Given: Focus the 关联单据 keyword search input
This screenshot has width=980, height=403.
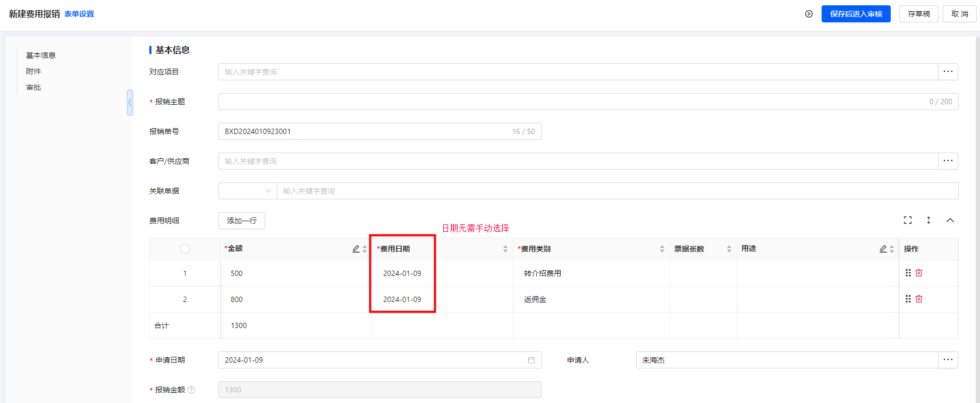Looking at the screenshot, I should [618, 191].
